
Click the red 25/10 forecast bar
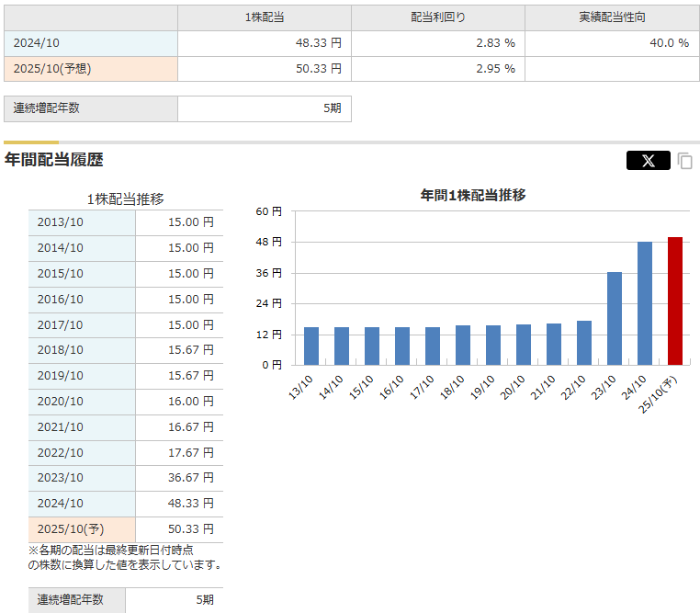pyautogui.click(x=675, y=301)
